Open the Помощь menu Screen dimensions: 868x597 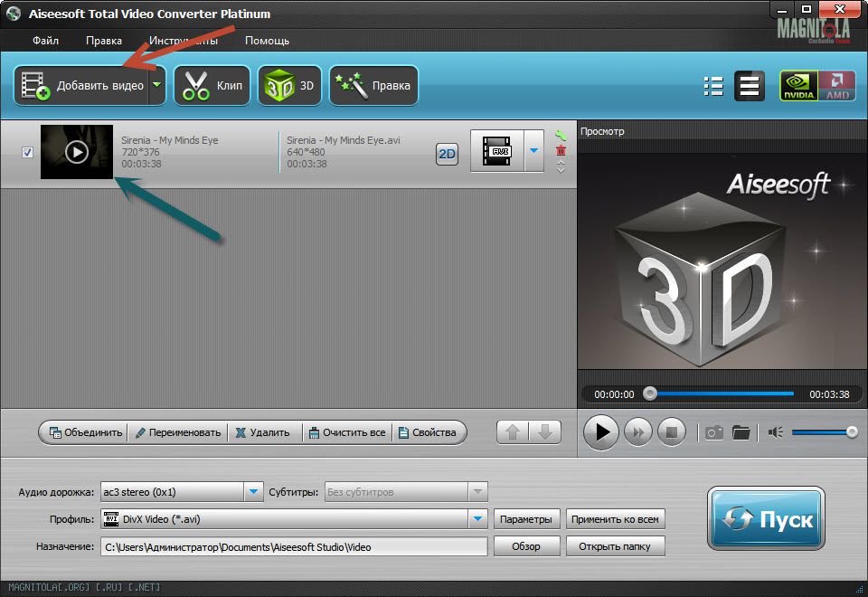[x=267, y=41]
